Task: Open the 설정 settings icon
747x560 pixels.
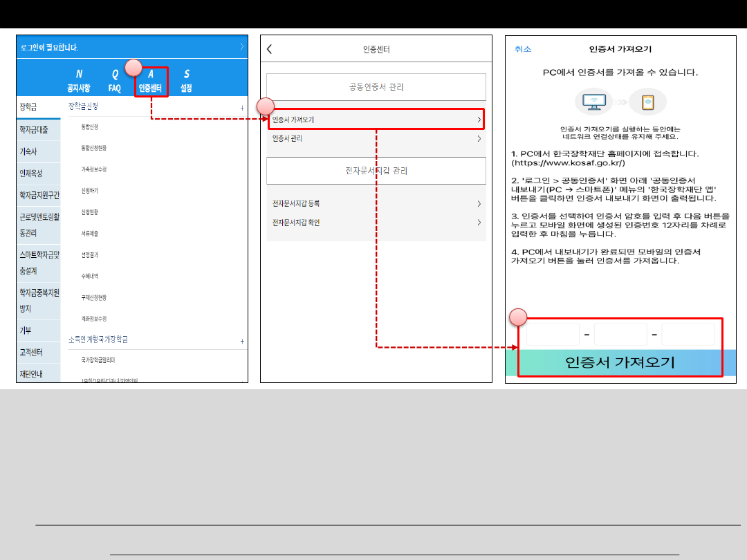Action: tap(186, 81)
